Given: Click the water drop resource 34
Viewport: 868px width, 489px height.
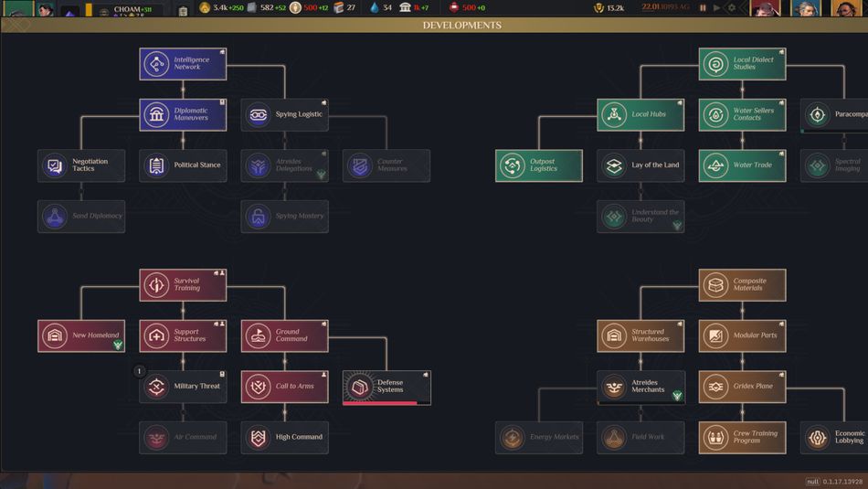Looking at the screenshot, I should 381,7.
